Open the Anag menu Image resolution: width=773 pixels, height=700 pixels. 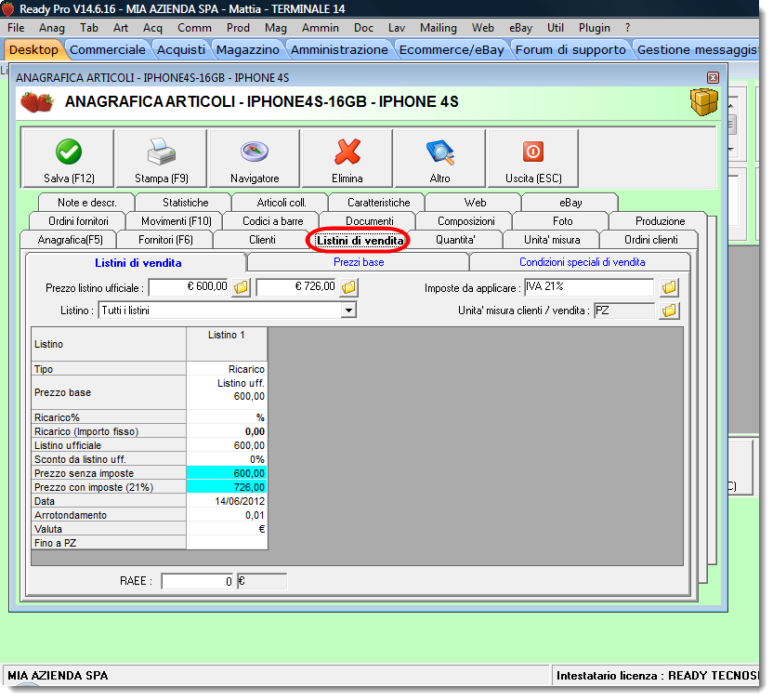[52, 28]
